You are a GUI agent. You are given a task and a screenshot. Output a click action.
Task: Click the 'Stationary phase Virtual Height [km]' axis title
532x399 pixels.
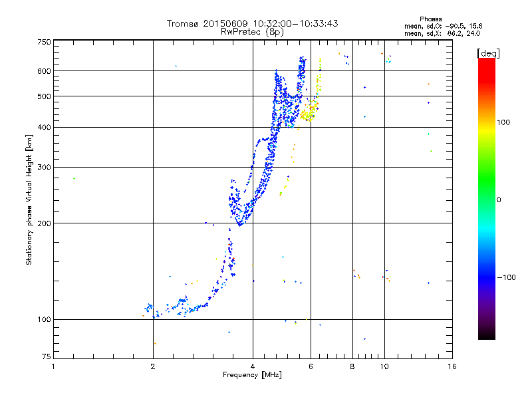pyautogui.click(x=29, y=199)
